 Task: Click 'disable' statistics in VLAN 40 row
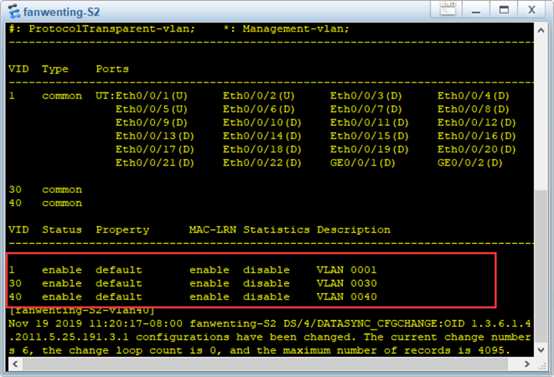[x=266, y=297]
